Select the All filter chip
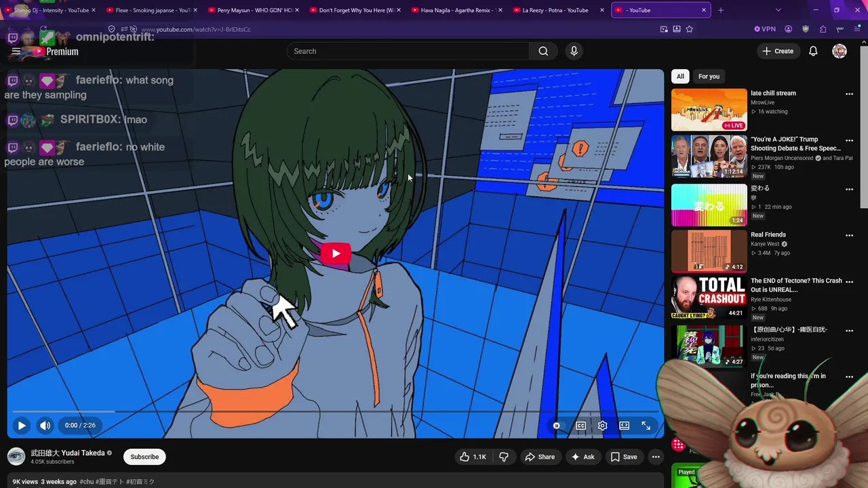 (680, 77)
